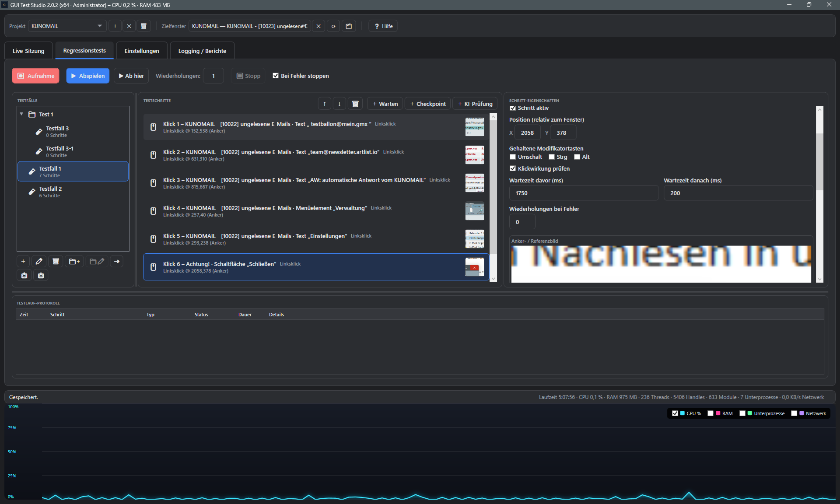Add a KI-Prüfung step
The height and width of the screenshot is (504, 840).
click(475, 104)
